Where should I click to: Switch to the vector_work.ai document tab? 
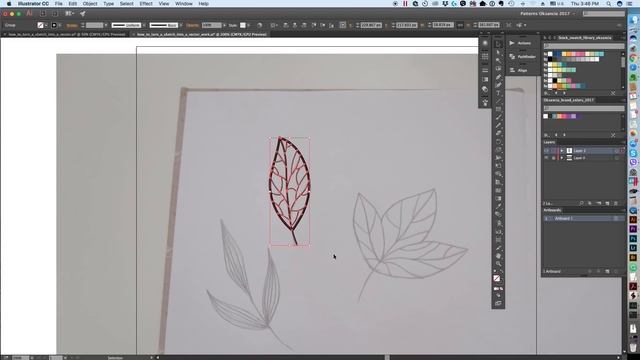(x=200, y=34)
